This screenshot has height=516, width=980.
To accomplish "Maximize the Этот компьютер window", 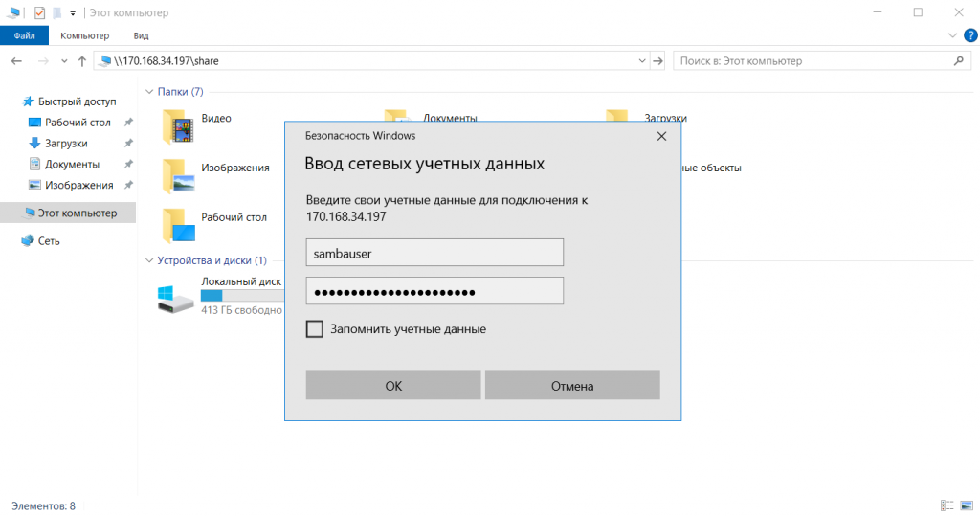I will pyautogui.click(x=918, y=12).
